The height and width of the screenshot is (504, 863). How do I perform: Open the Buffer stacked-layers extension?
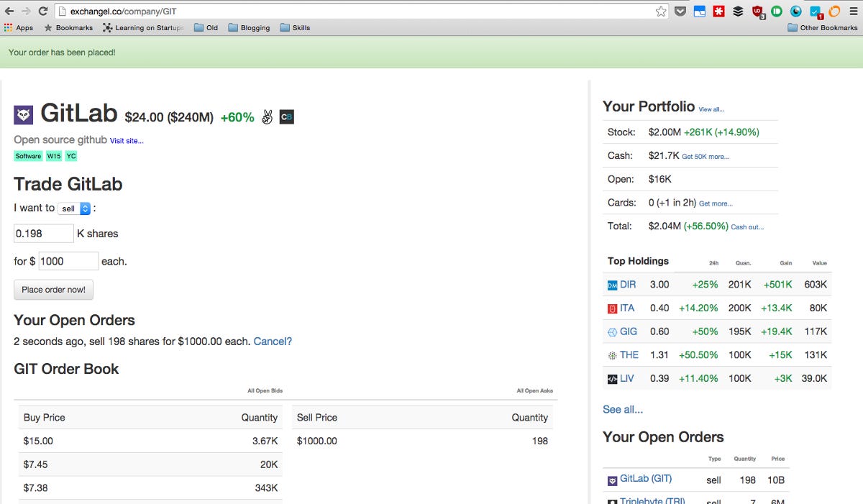pos(738,11)
